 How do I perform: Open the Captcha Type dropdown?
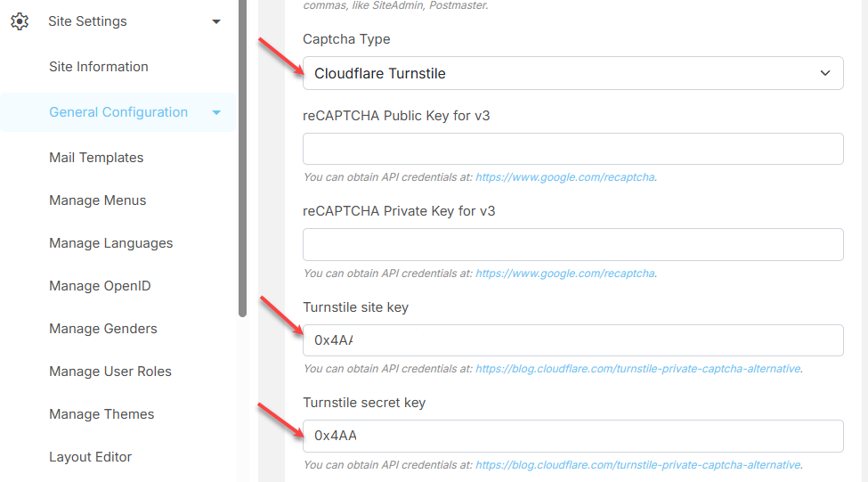point(572,73)
